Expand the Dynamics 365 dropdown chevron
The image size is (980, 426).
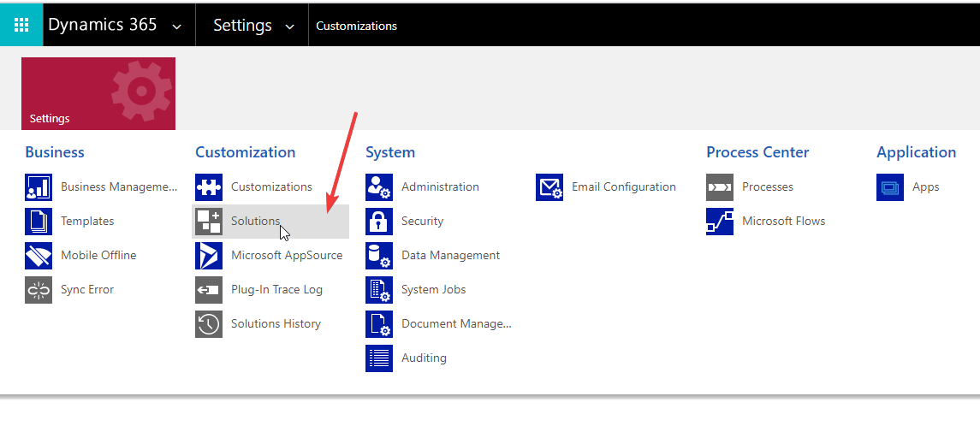[176, 27]
